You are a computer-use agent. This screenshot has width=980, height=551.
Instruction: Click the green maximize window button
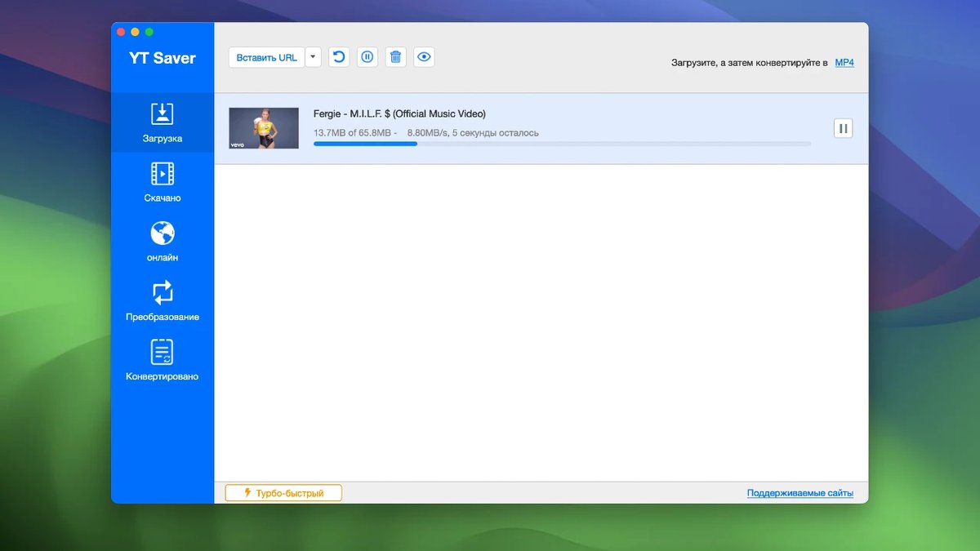[149, 32]
